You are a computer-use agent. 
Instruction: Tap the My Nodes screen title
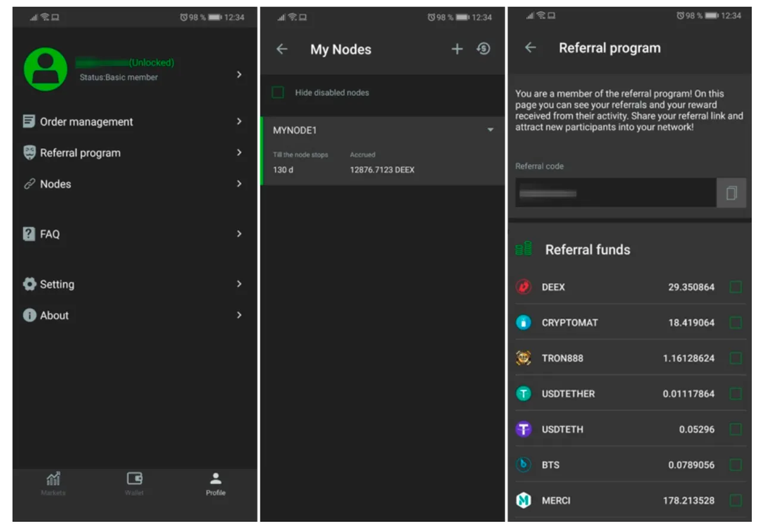click(x=341, y=49)
